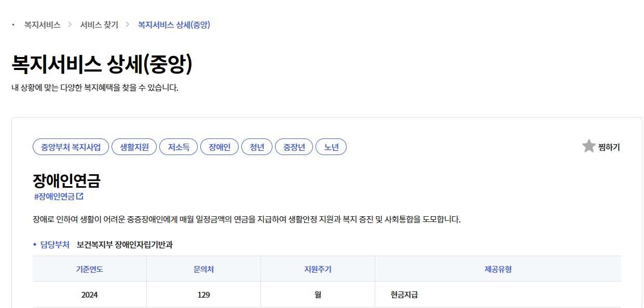Click the 129 contact number cell
This screenshot has height=308, width=644.
tap(203, 295)
